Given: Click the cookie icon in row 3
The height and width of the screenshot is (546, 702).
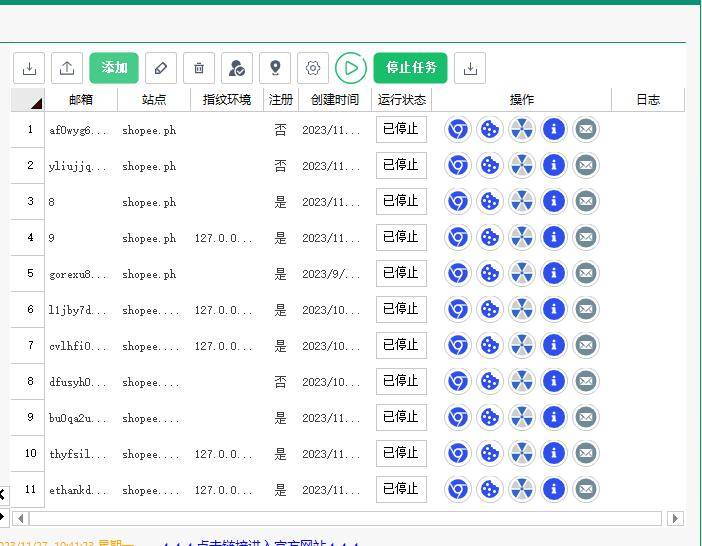Looking at the screenshot, I should pyautogui.click(x=490, y=201).
